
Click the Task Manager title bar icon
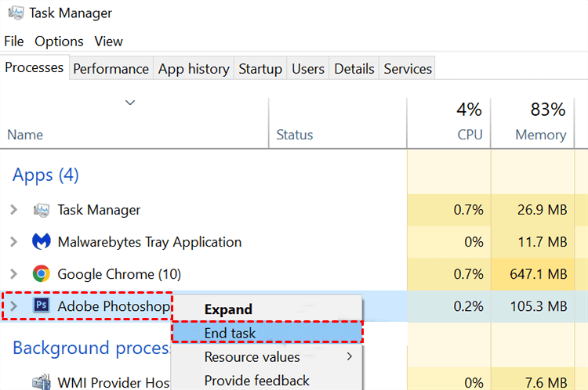point(13,13)
